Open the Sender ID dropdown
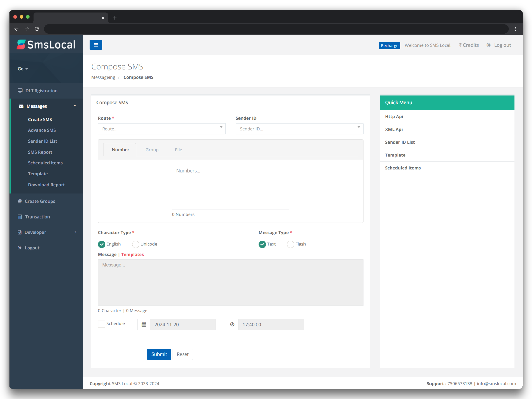 point(299,129)
